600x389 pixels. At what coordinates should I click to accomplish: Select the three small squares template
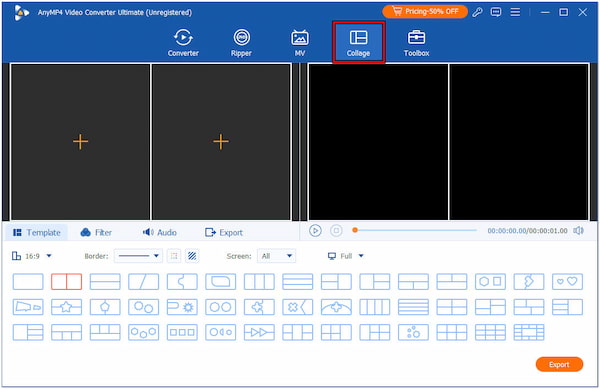pyautogui.click(x=182, y=332)
